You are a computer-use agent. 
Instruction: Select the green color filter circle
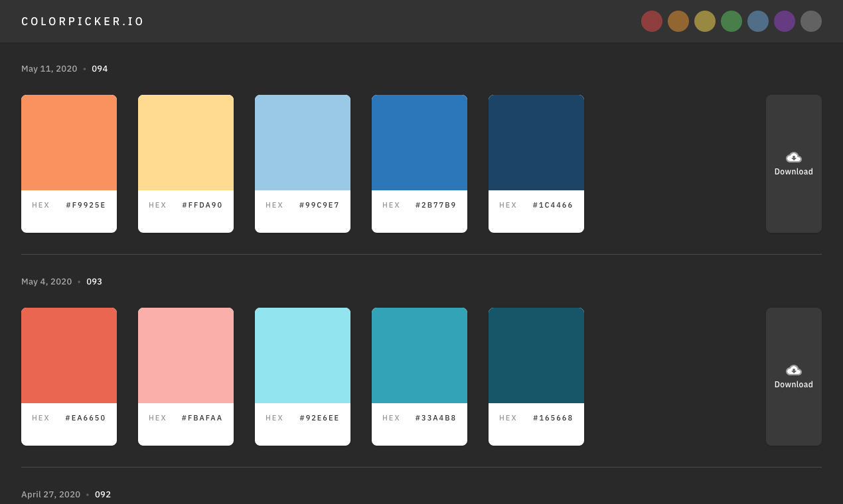click(x=731, y=21)
